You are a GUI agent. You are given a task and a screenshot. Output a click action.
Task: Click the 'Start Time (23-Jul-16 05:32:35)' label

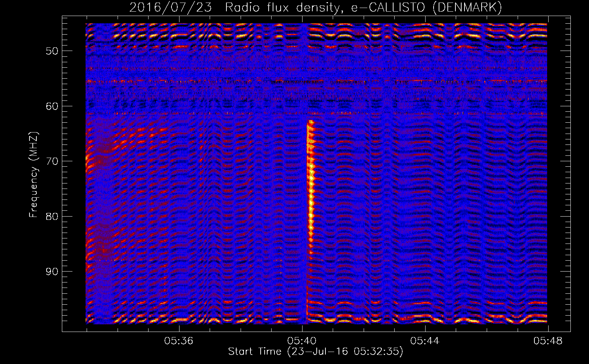pyautogui.click(x=316, y=352)
